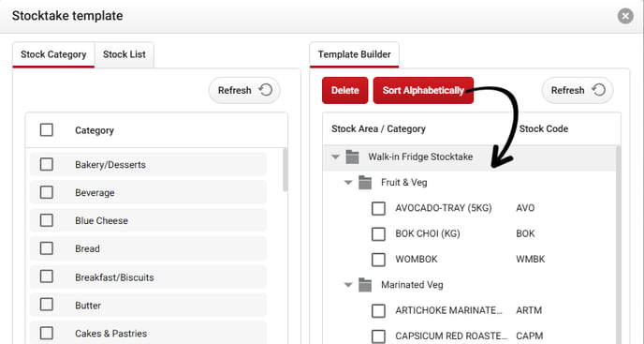Refresh the Template Builder panel

click(578, 90)
